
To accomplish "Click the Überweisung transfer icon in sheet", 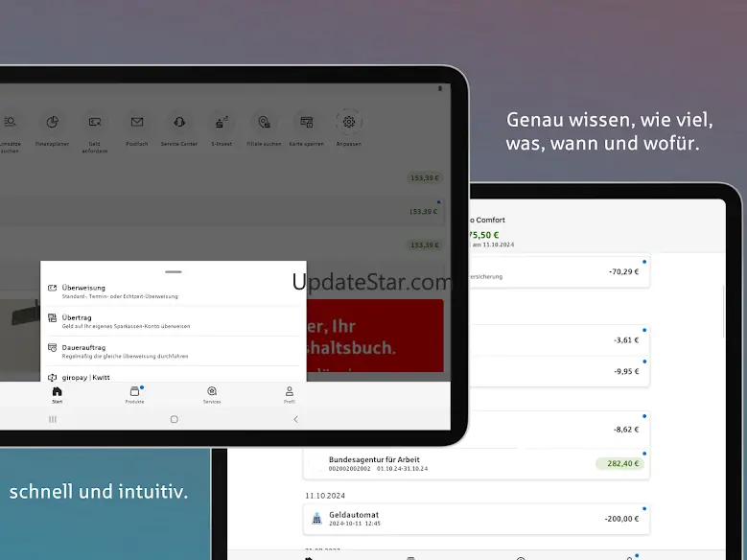I will pyautogui.click(x=53, y=288).
